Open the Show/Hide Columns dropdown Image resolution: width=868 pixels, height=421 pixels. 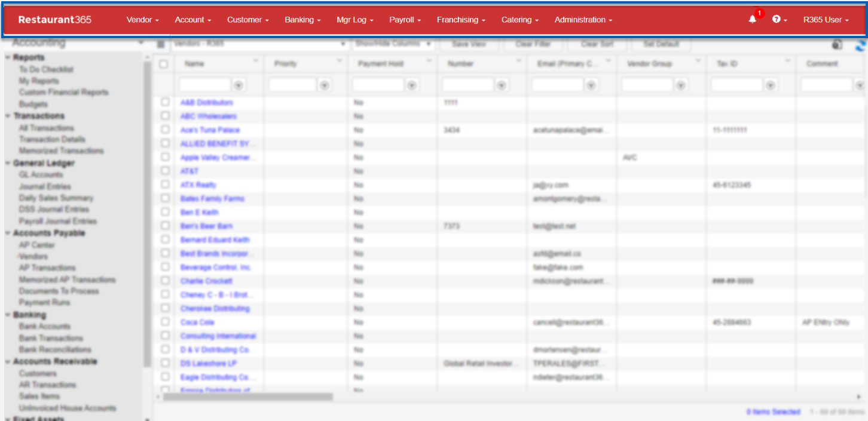(393, 44)
